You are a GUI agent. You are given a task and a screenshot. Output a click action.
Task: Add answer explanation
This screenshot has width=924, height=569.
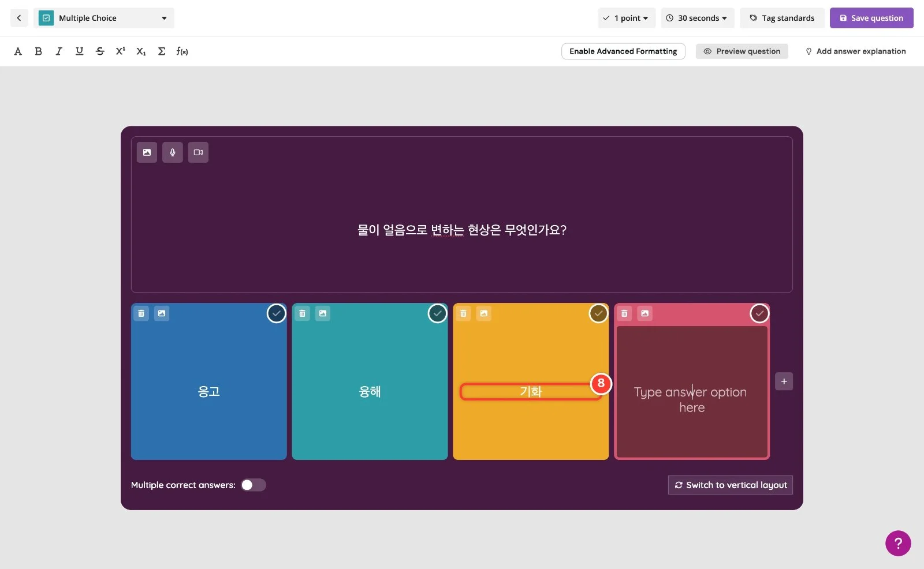coord(856,51)
